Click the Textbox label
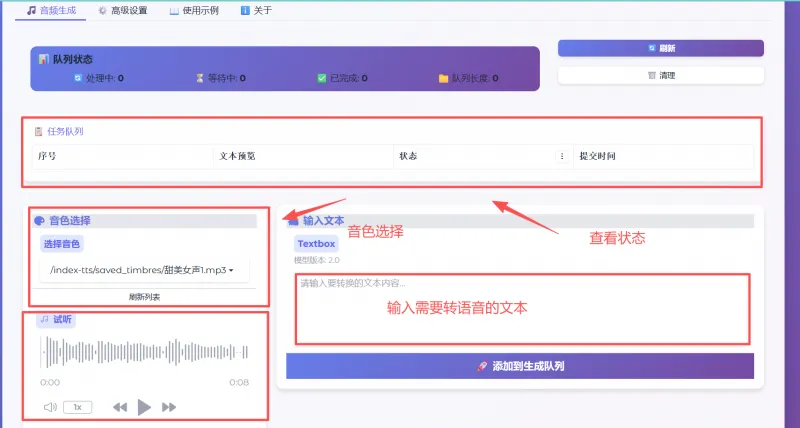This screenshot has height=428, width=800. (x=316, y=244)
